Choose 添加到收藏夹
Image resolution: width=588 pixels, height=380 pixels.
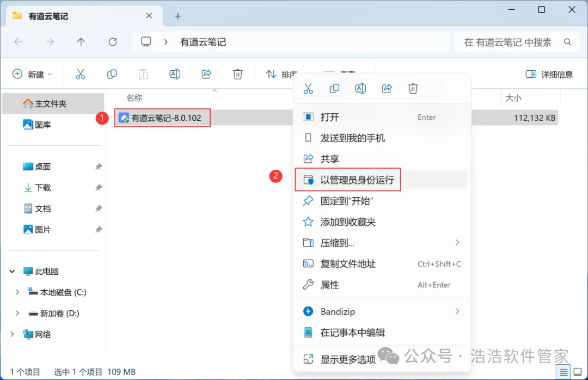(382, 222)
